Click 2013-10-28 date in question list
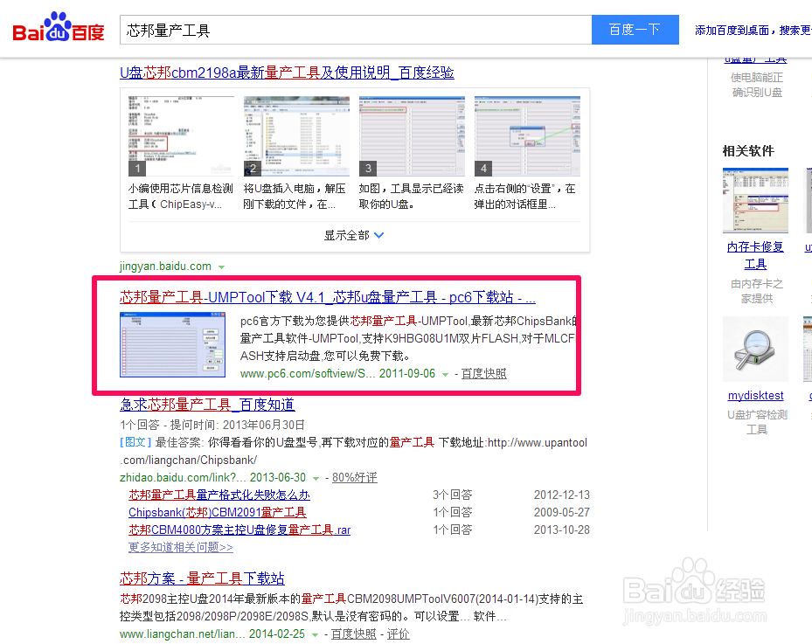812x644 pixels. tap(562, 530)
